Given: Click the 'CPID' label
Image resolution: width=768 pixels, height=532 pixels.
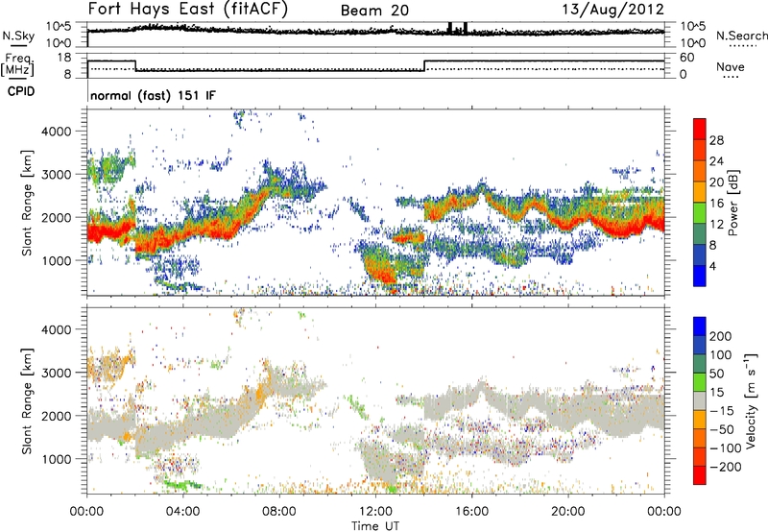Looking at the screenshot, I should tap(21, 91).
